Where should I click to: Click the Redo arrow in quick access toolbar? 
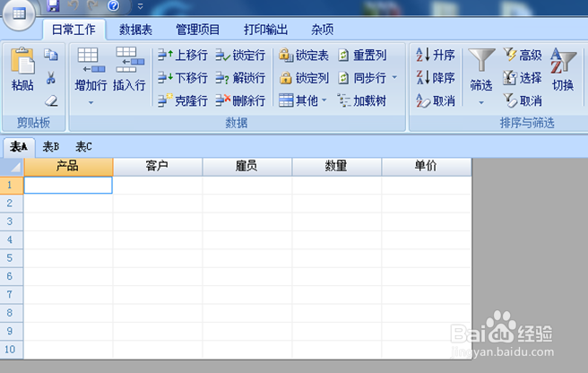tap(92, 5)
